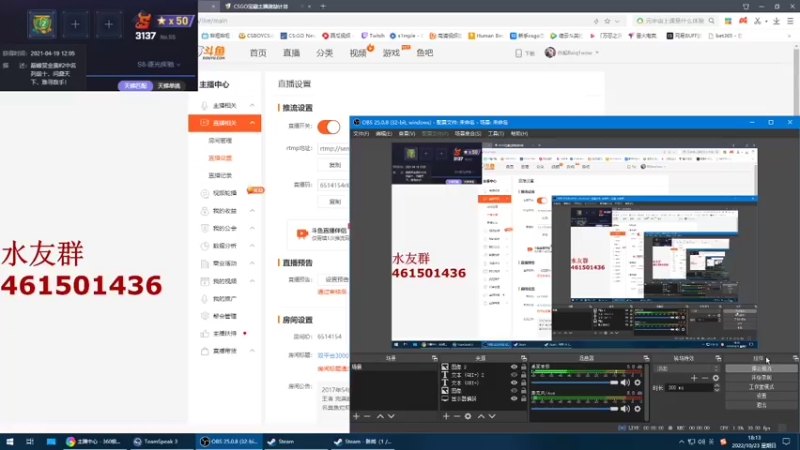Open OBS 设置 settings button
The width and height of the screenshot is (800, 450).
[761, 396]
